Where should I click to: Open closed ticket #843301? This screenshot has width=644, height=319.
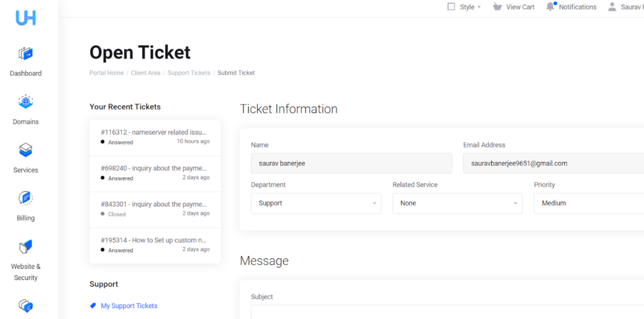155,210
